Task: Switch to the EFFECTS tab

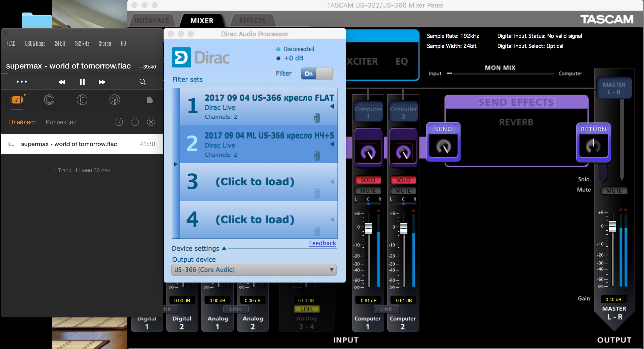Action: coord(253,21)
